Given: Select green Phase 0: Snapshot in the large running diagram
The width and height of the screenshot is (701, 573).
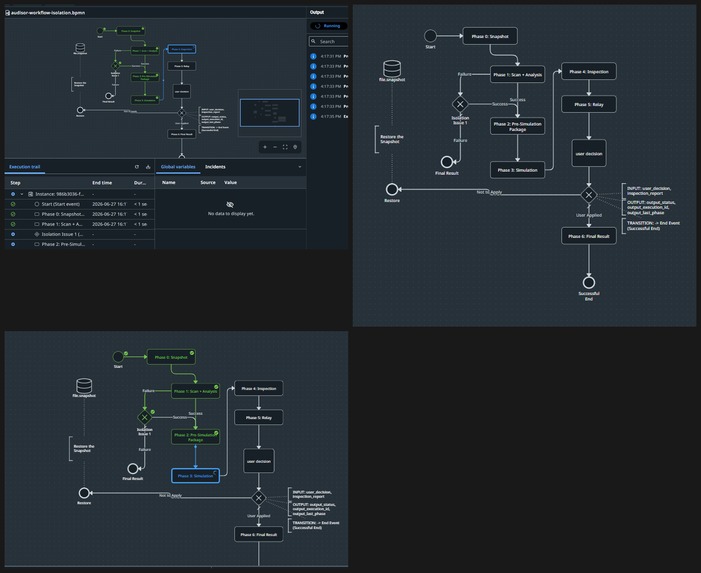Looking at the screenshot, I should [x=171, y=357].
